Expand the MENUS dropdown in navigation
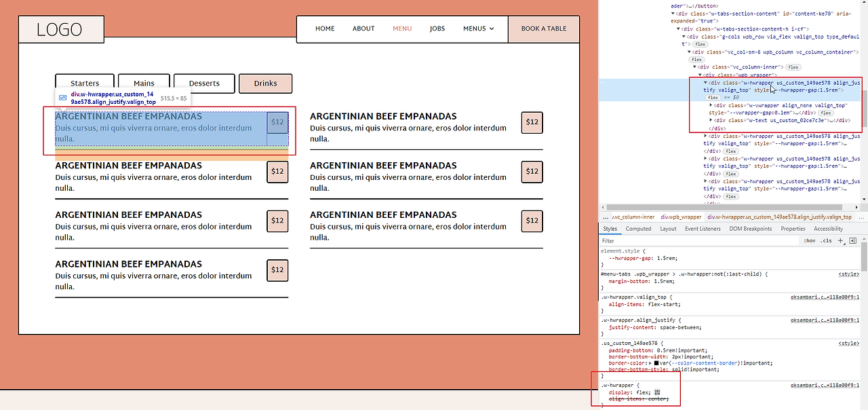 coord(478,29)
